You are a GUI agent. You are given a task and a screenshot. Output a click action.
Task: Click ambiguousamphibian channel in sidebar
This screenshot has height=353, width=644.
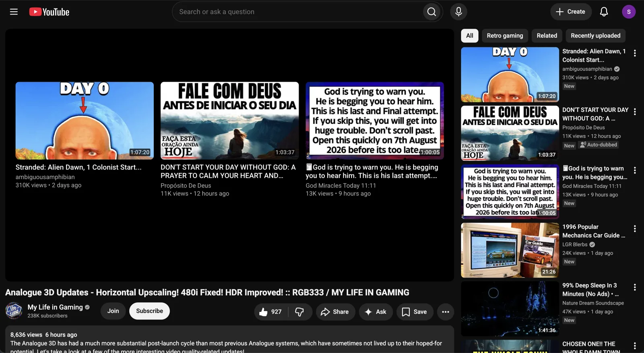(x=587, y=69)
